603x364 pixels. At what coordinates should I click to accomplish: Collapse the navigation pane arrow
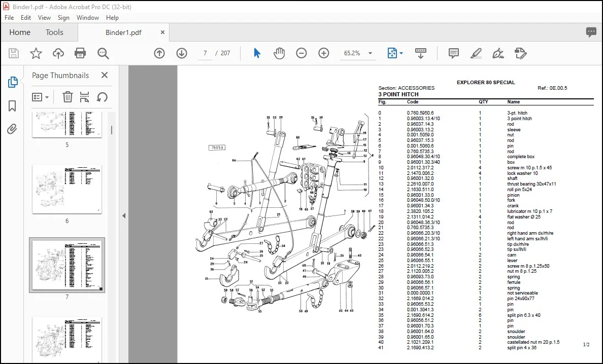[124, 216]
